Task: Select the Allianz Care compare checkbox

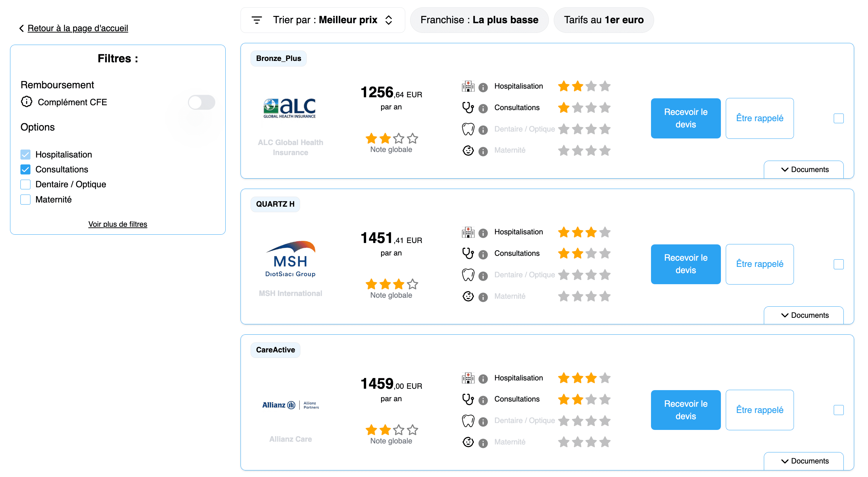Action: coord(838,410)
